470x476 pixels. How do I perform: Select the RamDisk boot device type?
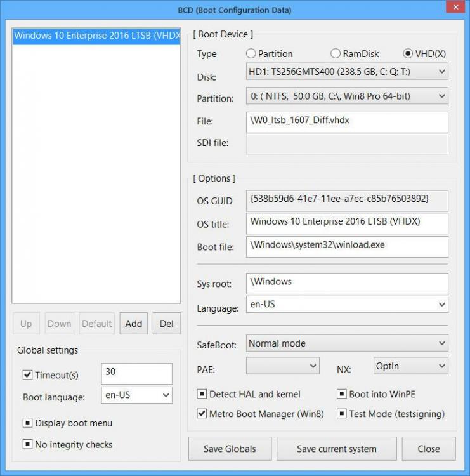(x=336, y=54)
